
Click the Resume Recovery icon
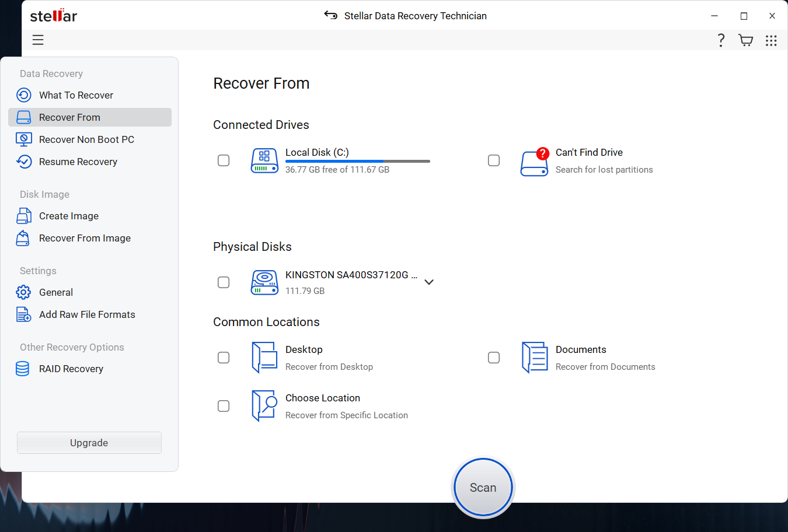(24, 162)
